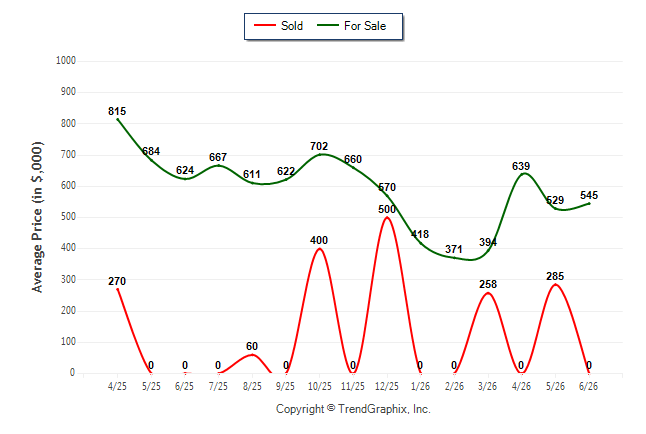The width and height of the screenshot is (646, 434).
Task: Click the 12/25 x-axis label
Action: [x=386, y=386]
